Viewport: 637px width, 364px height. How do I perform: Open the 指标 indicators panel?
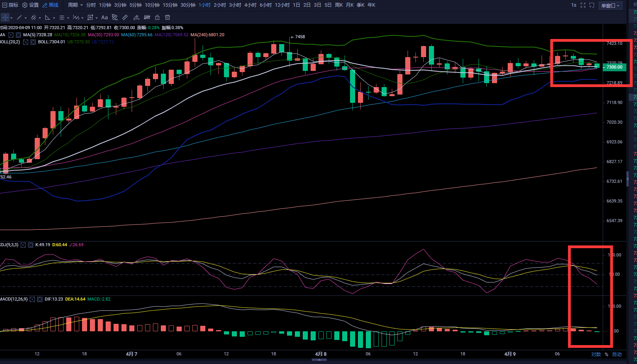pyautogui.click(x=11, y=5)
